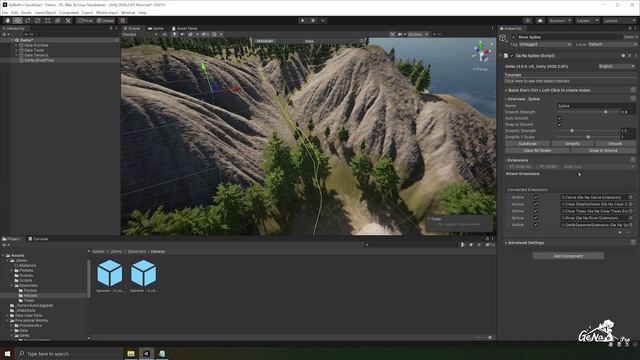The image size is (640, 360).
Task: Click the Subdivide button
Action: click(x=527, y=144)
